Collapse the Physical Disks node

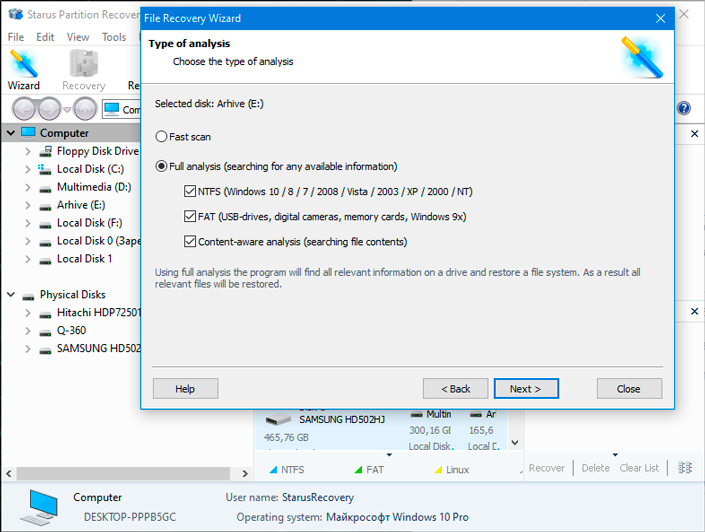point(11,295)
